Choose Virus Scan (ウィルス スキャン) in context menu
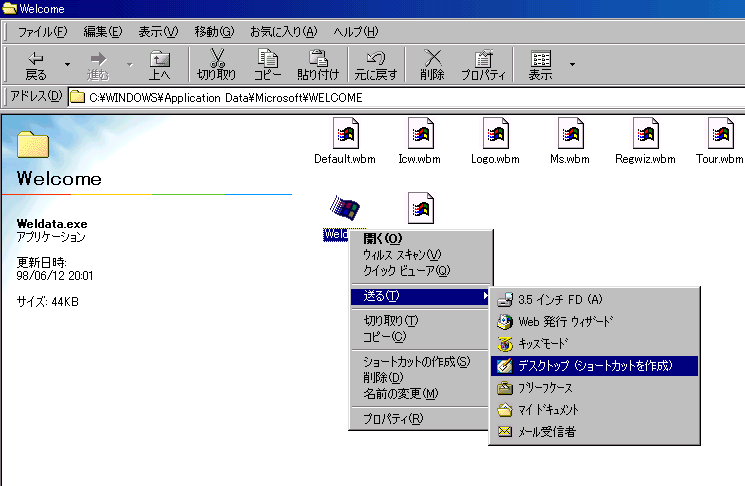Screen dimensions: 745x486 420,255
